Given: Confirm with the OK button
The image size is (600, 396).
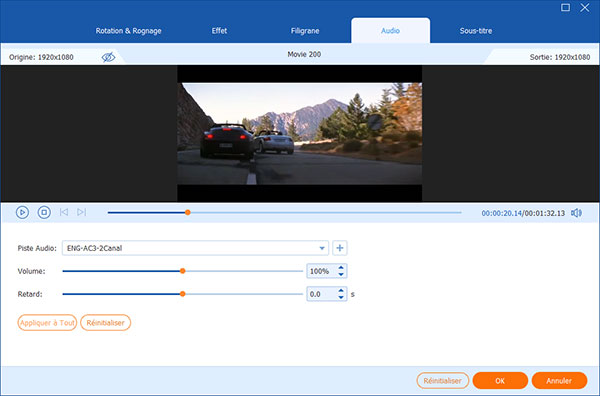Looking at the screenshot, I should coord(500,381).
